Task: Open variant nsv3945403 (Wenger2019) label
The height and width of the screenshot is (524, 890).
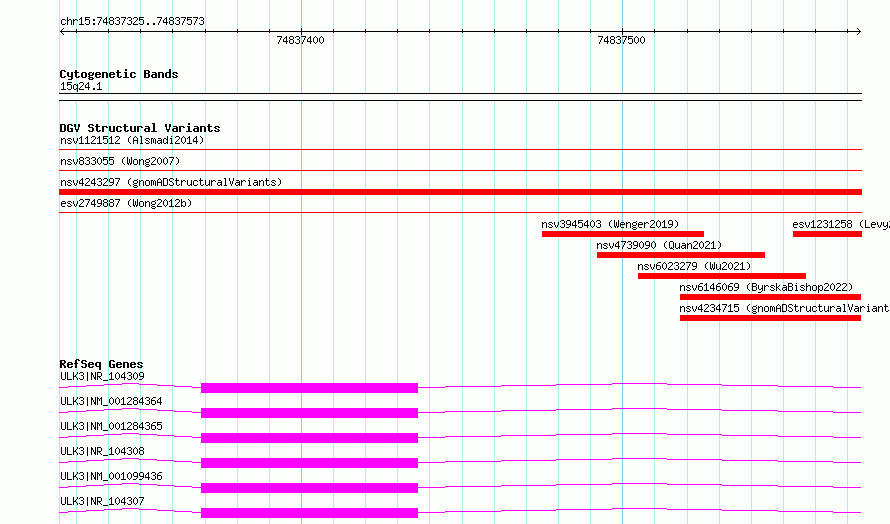Action: click(x=610, y=224)
